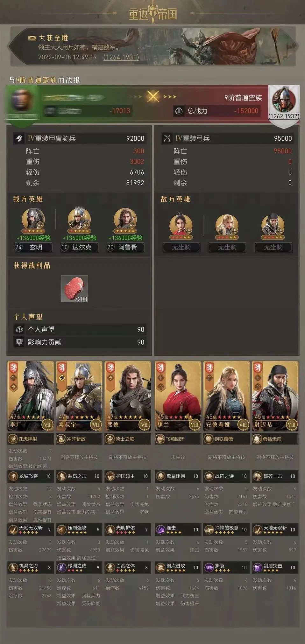Select the 诛虎神射 skill entry

pyautogui.click(x=31, y=439)
